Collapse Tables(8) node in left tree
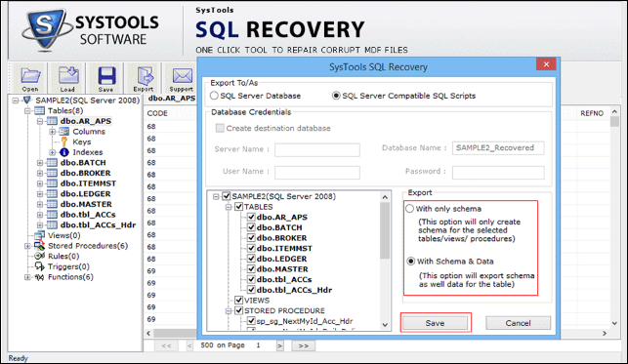This screenshot has height=364, width=628. 27,110
